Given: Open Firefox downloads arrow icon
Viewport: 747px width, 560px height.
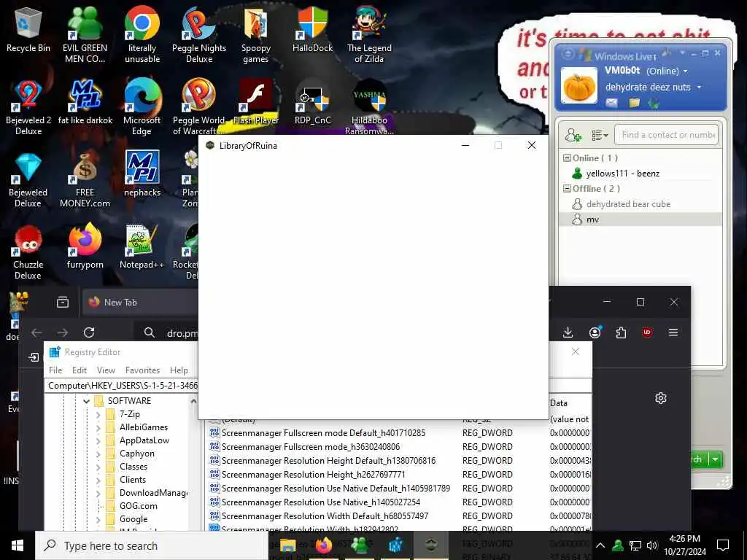Looking at the screenshot, I should 568,332.
